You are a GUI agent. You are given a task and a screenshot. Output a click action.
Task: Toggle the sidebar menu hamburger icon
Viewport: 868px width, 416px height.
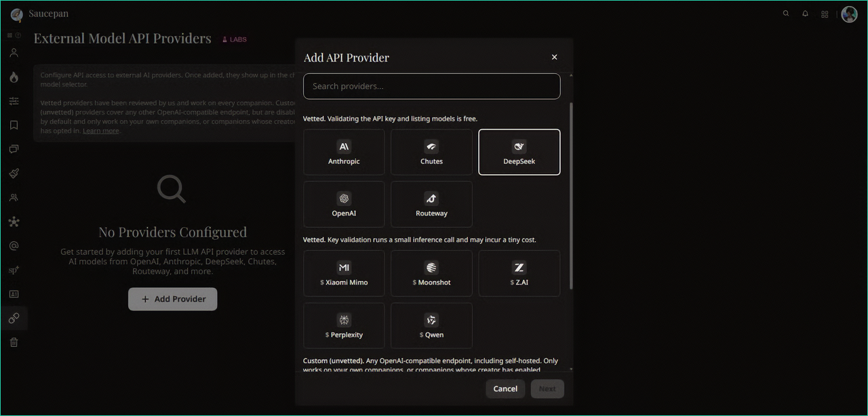tap(10, 35)
